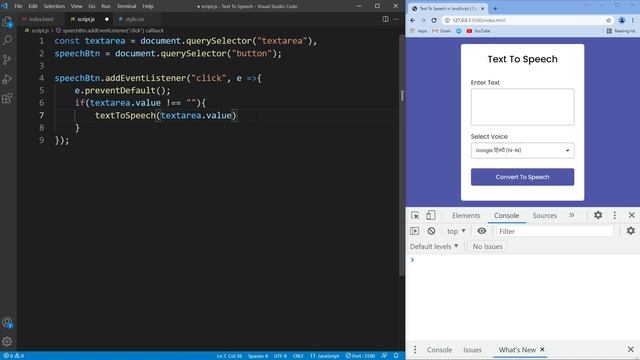Open the Go menu
Screen dimensions: 640x360
91,6
